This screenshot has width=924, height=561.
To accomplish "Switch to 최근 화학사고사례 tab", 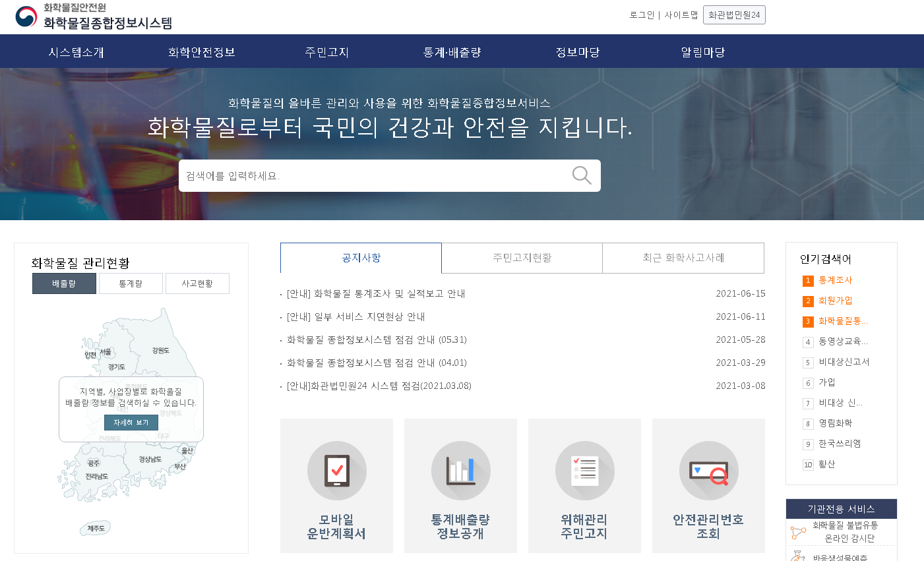I will pos(683,258).
